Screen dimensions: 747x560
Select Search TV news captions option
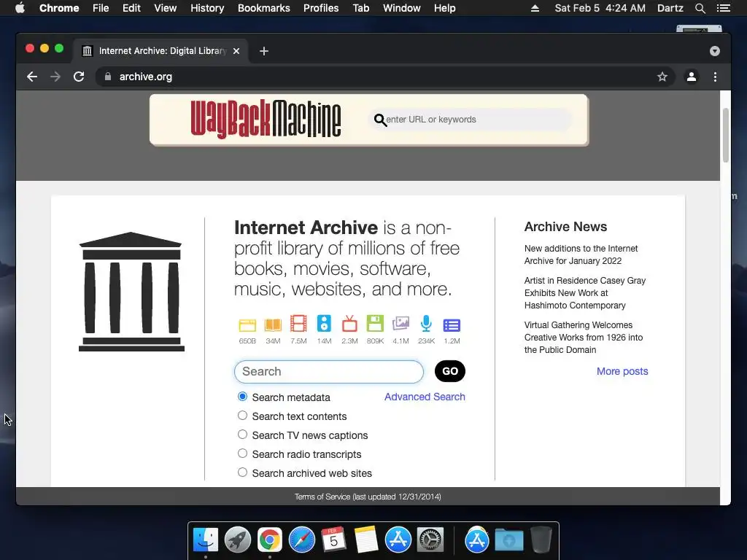point(242,435)
